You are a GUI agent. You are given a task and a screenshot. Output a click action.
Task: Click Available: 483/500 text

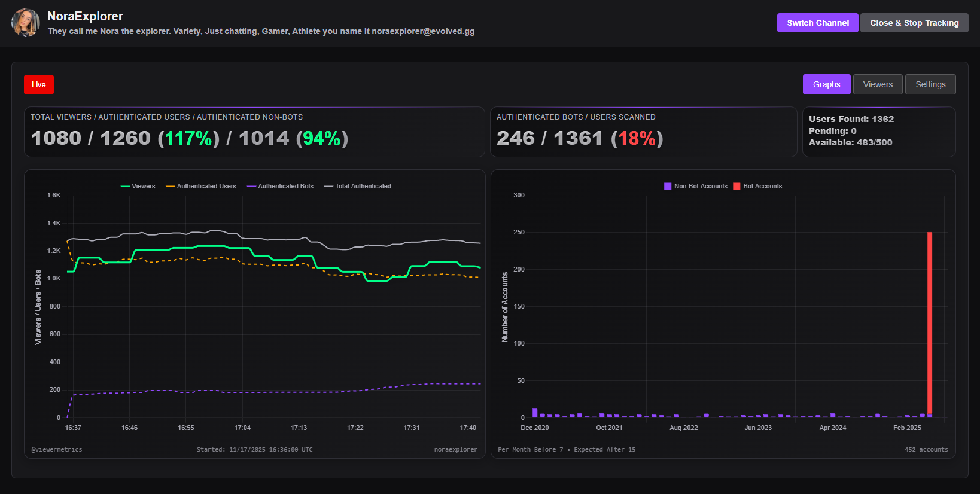(850, 142)
